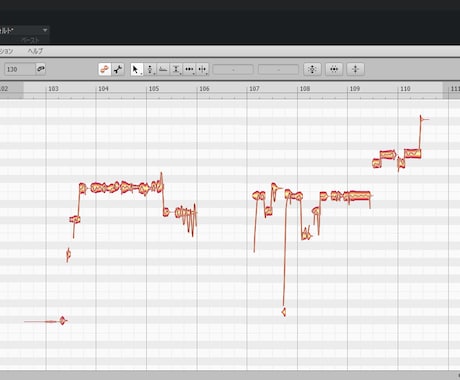Click the second empty value field

coord(278,69)
